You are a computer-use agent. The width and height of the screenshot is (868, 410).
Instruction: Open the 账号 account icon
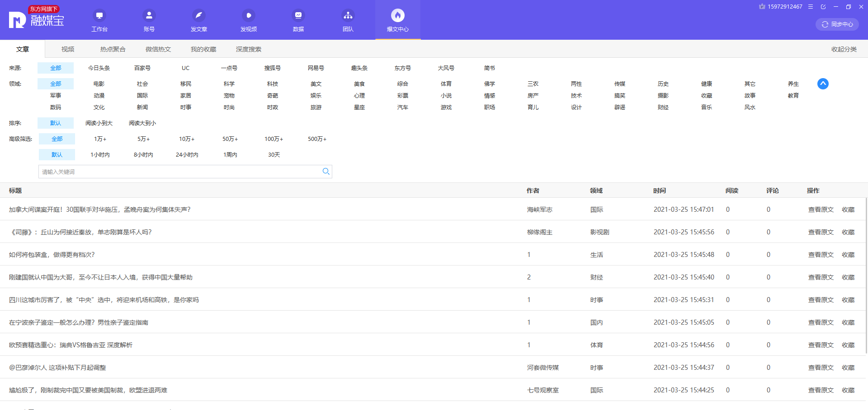pyautogui.click(x=149, y=16)
